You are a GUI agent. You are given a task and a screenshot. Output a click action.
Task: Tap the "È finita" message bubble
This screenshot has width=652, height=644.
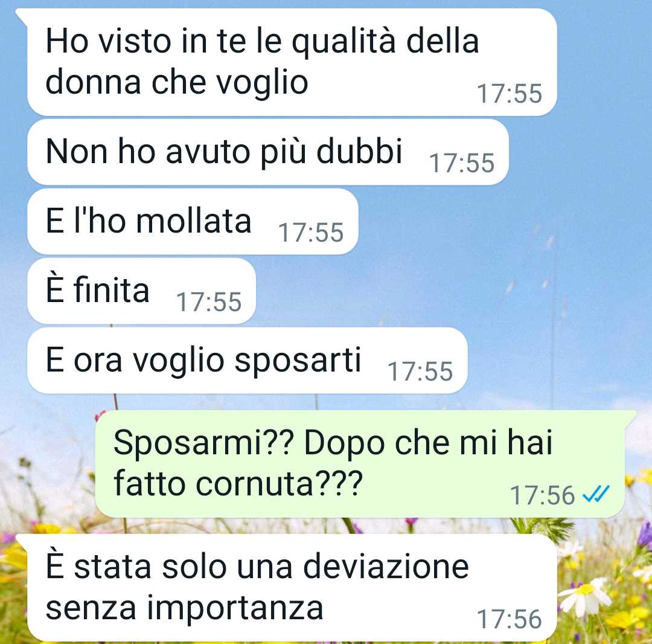pyautogui.click(x=141, y=291)
